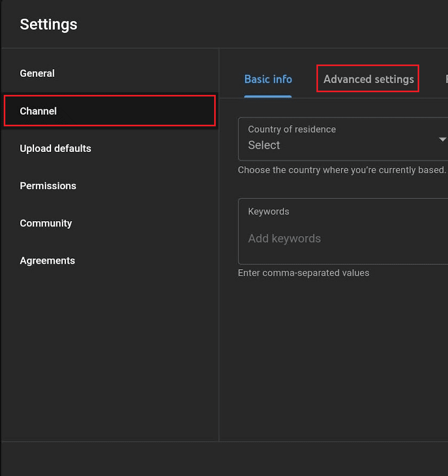The width and height of the screenshot is (448, 476).
Task: Click the Country of residence field label
Action: [x=291, y=129]
